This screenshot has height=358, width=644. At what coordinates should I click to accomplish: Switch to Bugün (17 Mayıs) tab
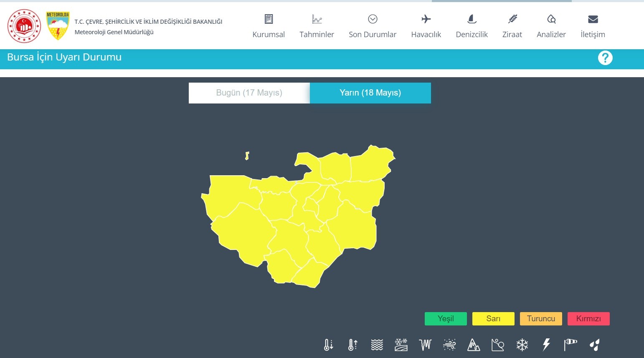point(249,93)
